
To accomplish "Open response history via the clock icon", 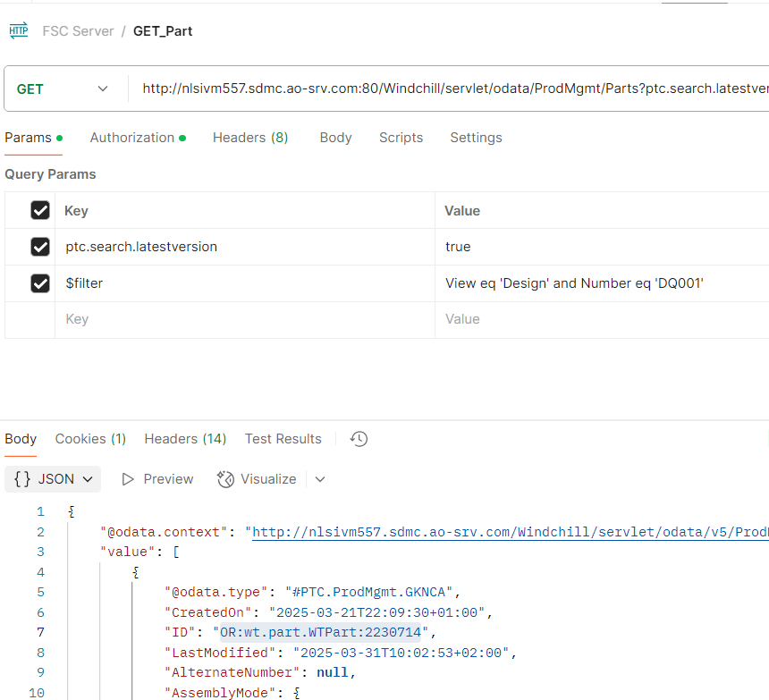I will [358, 438].
